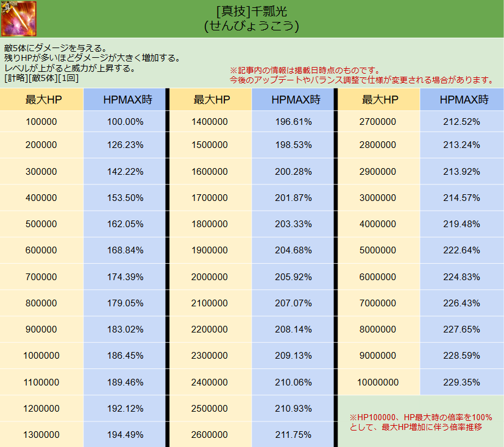Viewport: 504px width, 447px height.
Task: Select the 100000 max HP cell
Action: (x=41, y=122)
